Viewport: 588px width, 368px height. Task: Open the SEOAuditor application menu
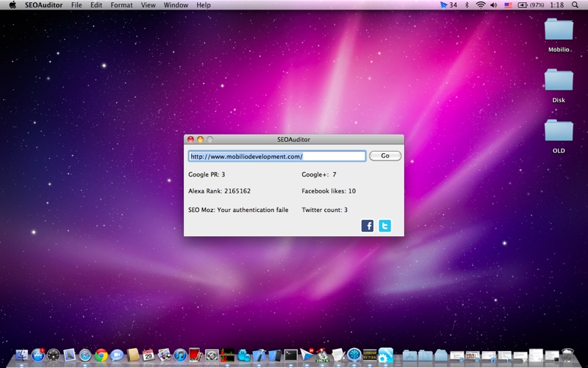(x=43, y=5)
